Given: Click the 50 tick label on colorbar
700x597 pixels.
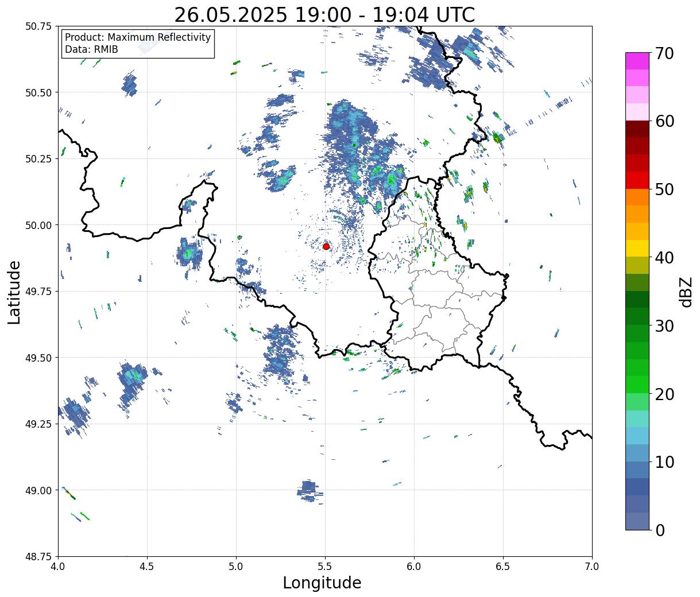Looking at the screenshot, I should click(x=664, y=189).
